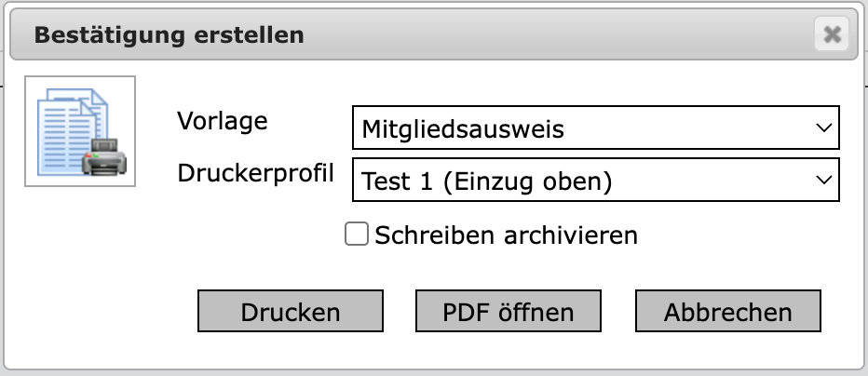
Task: Click the chevron arrow on the Test 1 combo box
Action: point(822,181)
